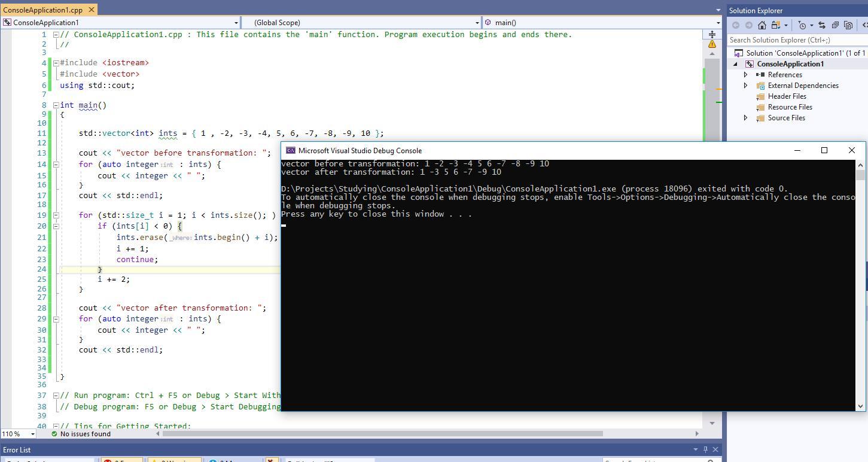The image size is (868, 462).
Task: Open the 110 % zoom level dropdown
Action: click(32, 434)
